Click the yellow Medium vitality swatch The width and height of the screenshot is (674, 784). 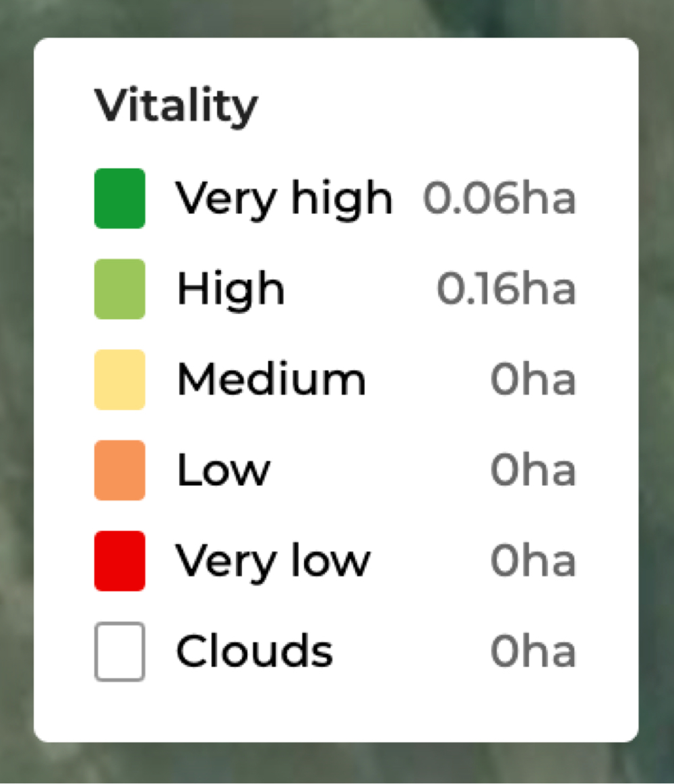(x=119, y=379)
